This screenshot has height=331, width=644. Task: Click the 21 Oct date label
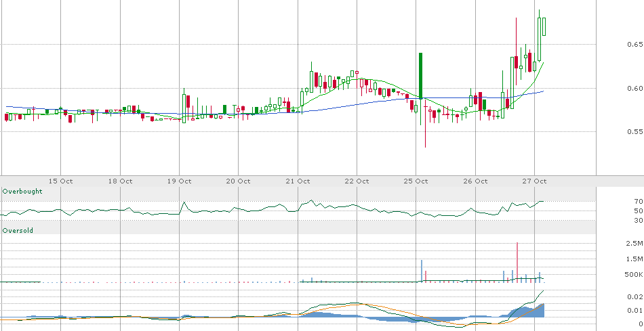pyautogui.click(x=298, y=181)
